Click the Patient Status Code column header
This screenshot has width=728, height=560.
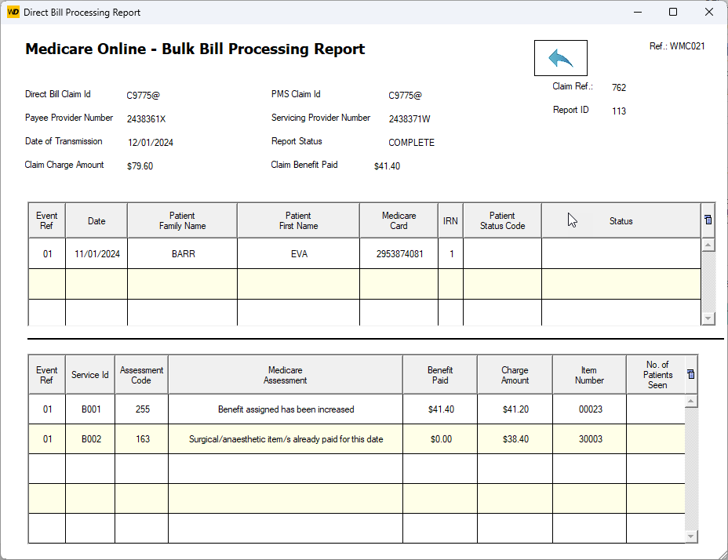pyautogui.click(x=502, y=221)
